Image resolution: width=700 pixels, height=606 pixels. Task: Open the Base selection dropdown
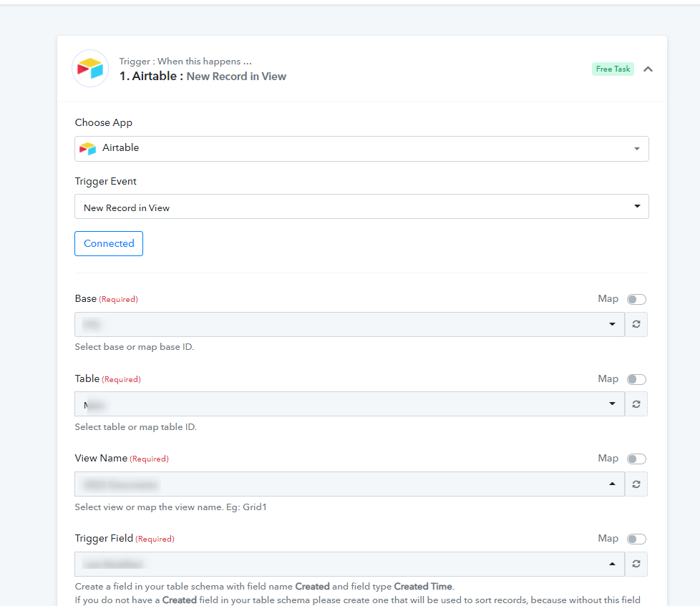(349, 324)
